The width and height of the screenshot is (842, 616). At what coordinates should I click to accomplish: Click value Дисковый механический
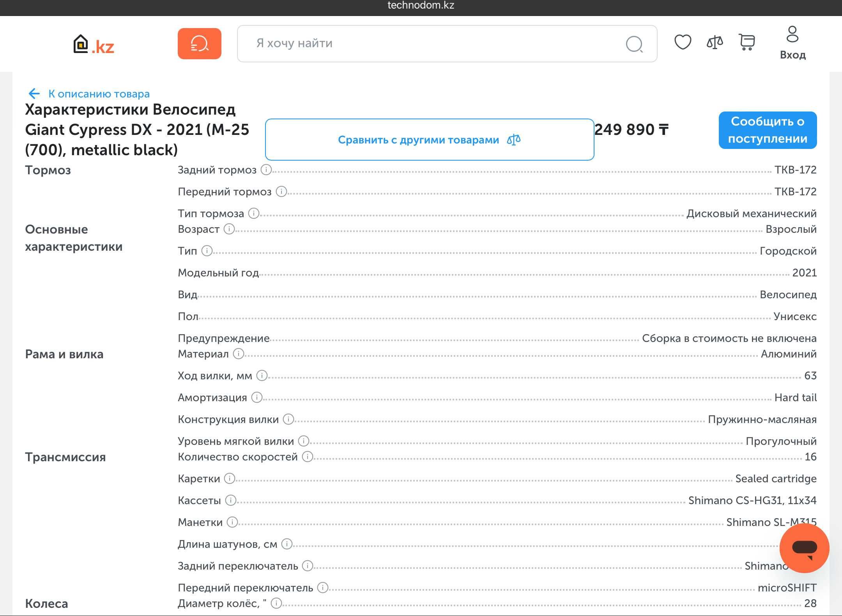tap(751, 213)
